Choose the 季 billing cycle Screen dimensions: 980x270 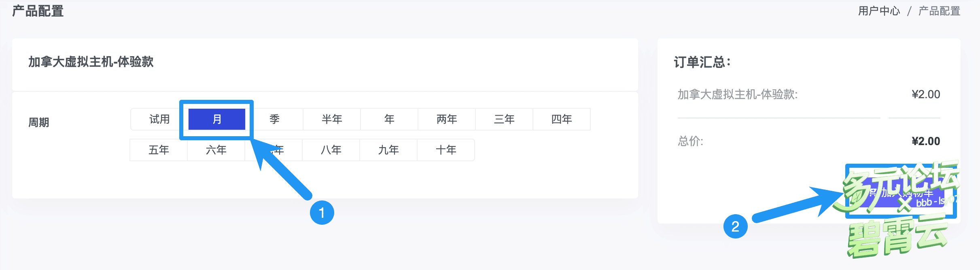(x=274, y=119)
